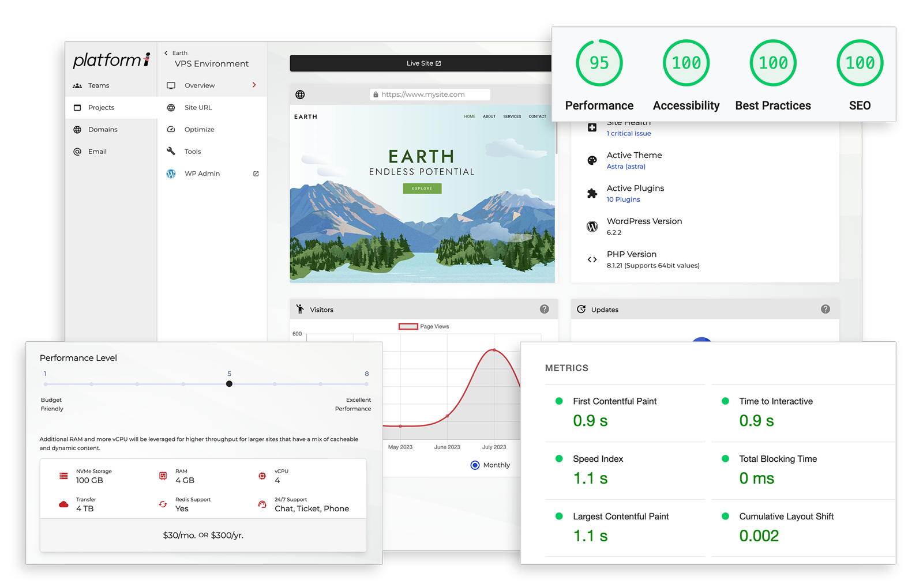Open the 10 Plugins link
The image size is (923, 588).
point(623,199)
